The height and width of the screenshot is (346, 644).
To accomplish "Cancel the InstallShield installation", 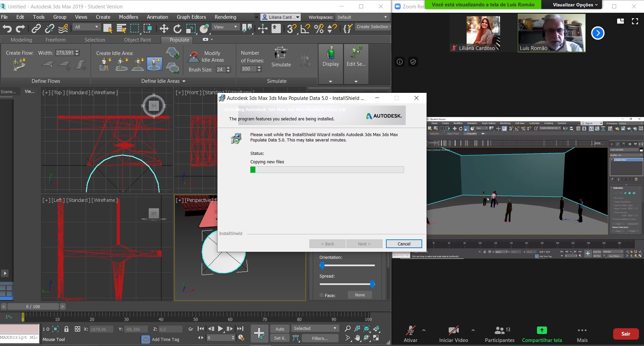I will (x=404, y=244).
